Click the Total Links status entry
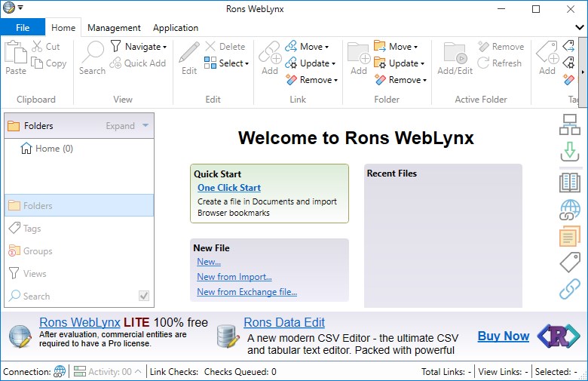The image size is (588, 381). (x=446, y=372)
